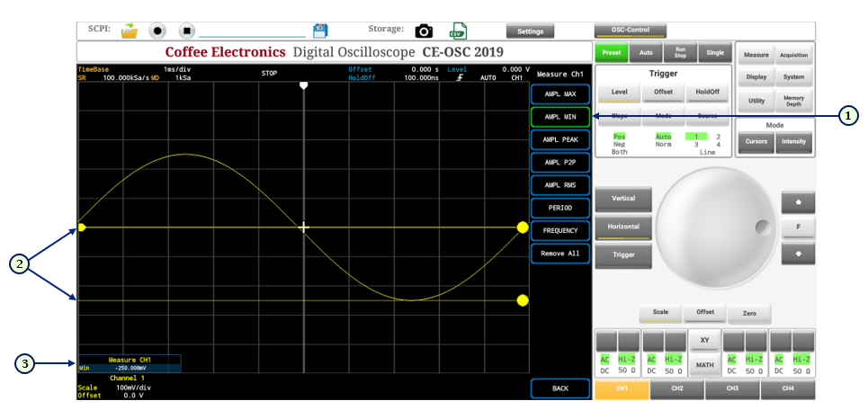Open the Utility menu
Viewport: 868px width, 410px height.
756,102
